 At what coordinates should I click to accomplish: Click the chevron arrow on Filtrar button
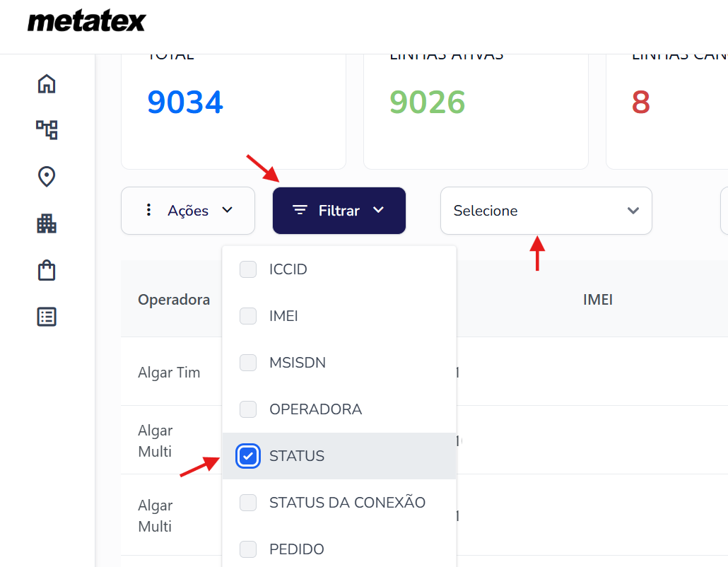click(378, 210)
